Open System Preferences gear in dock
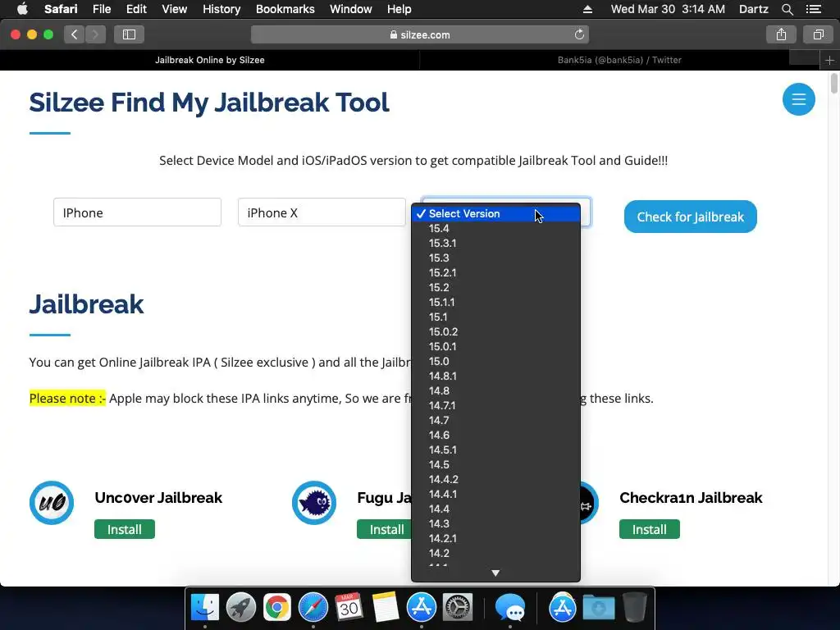This screenshot has height=630, width=840. (x=458, y=608)
